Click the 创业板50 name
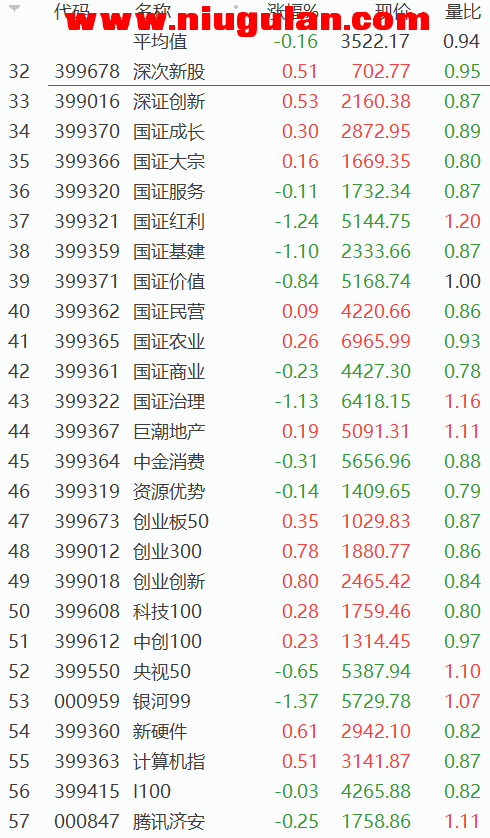Screen dimensions: 490x838 (x=171, y=521)
